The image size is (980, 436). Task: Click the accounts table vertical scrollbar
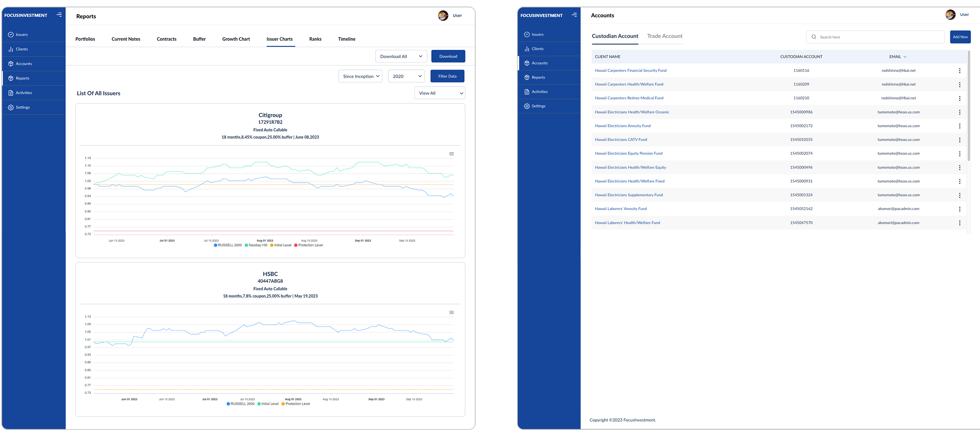tap(969, 106)
